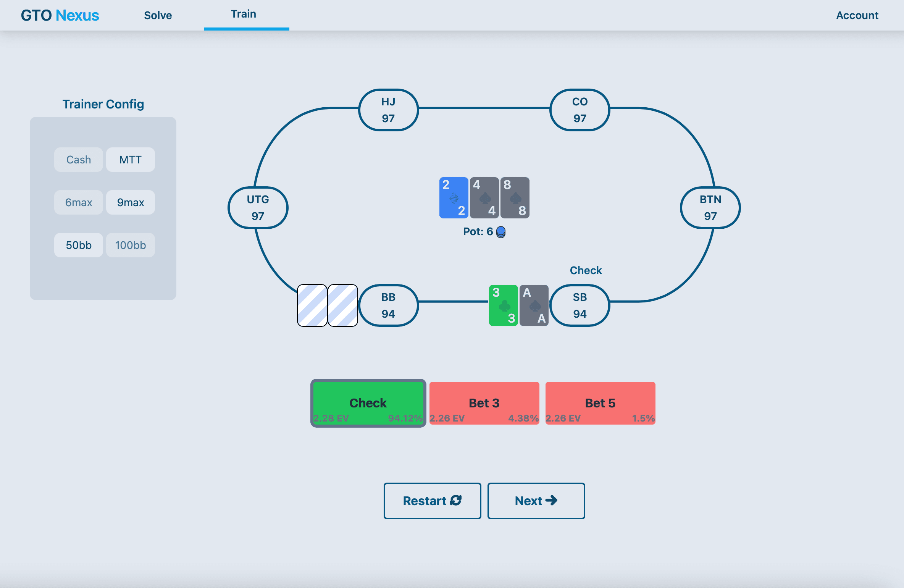The image size is (904, 588).
Task: Open the Solve tab
Action: (158, 15)
